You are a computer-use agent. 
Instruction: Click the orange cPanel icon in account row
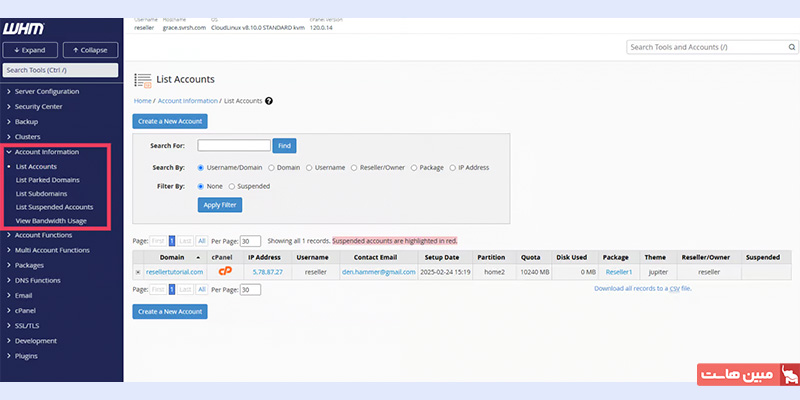click(x=226, y=271)
